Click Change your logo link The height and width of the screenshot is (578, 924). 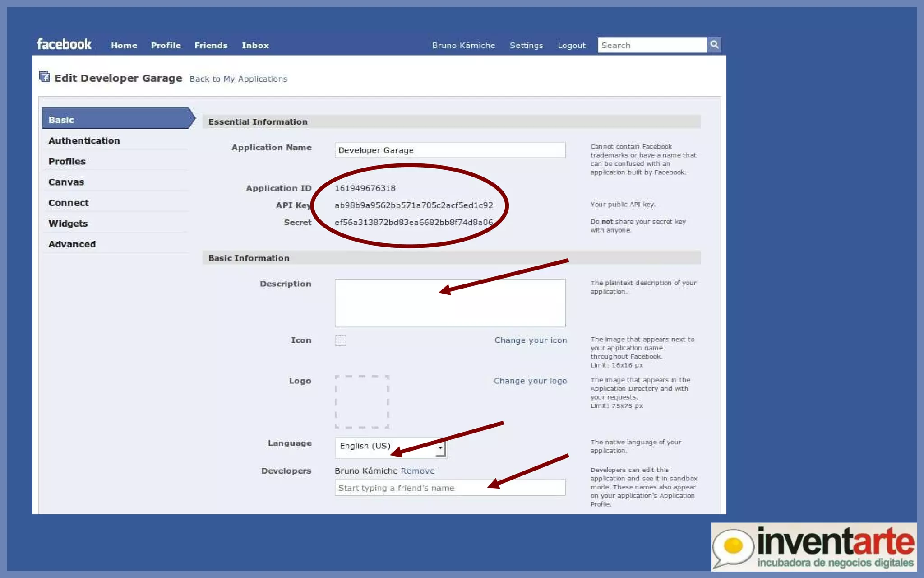(530, 381)
